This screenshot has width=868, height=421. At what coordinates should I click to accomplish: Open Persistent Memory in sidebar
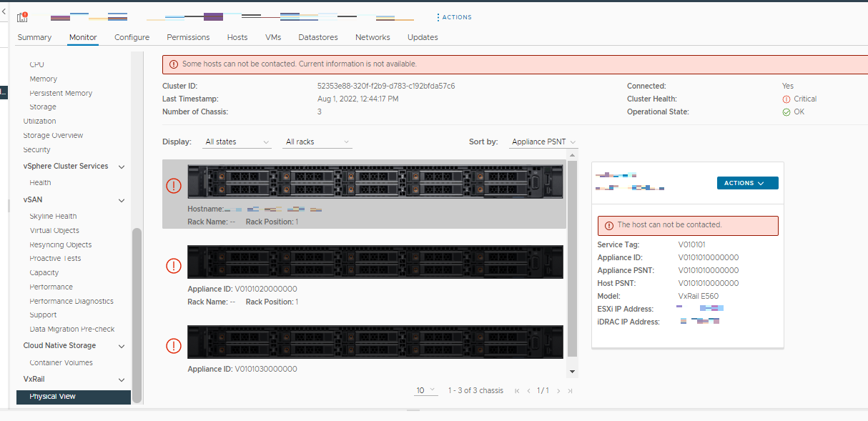[x=61, y=93]
